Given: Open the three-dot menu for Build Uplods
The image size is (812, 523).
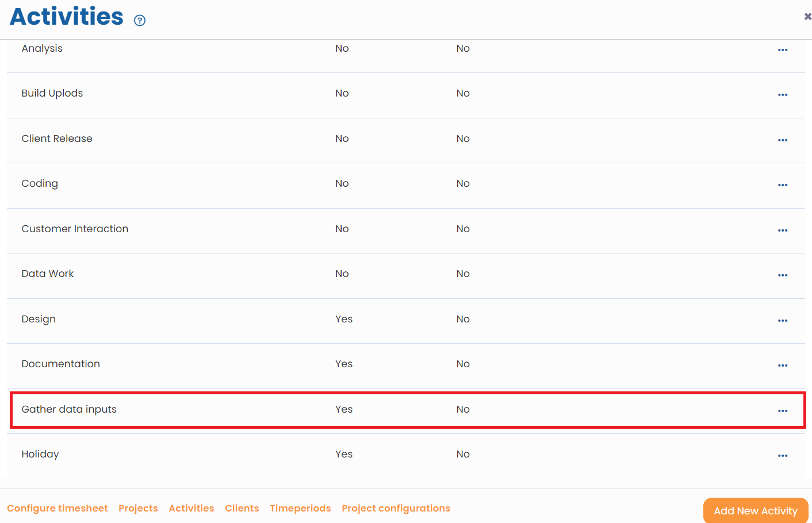Looking at the screenshot, I should coord(782,95).
